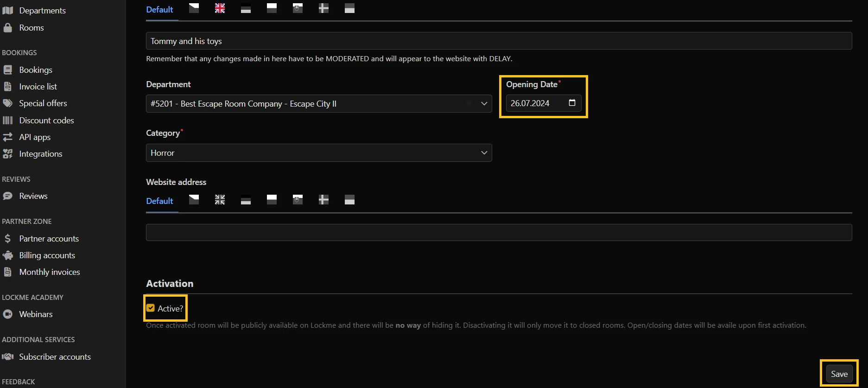Click the empty Website address input field

(x=499, y=233)
